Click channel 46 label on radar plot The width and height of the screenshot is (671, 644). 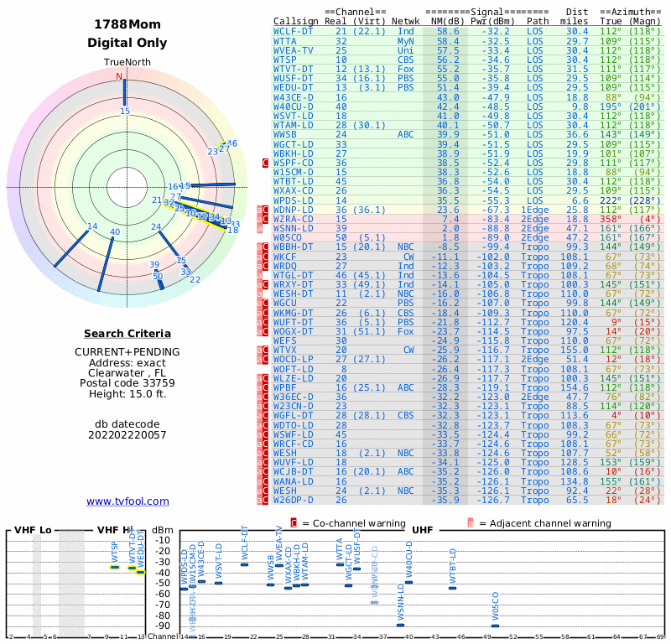232,143
